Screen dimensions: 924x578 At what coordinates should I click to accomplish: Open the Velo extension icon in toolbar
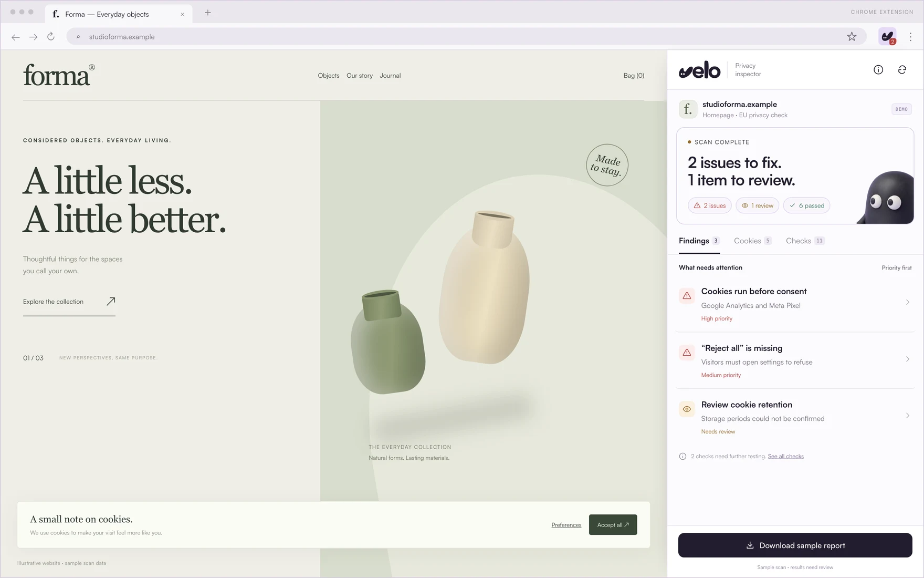(x=888, y=36)
